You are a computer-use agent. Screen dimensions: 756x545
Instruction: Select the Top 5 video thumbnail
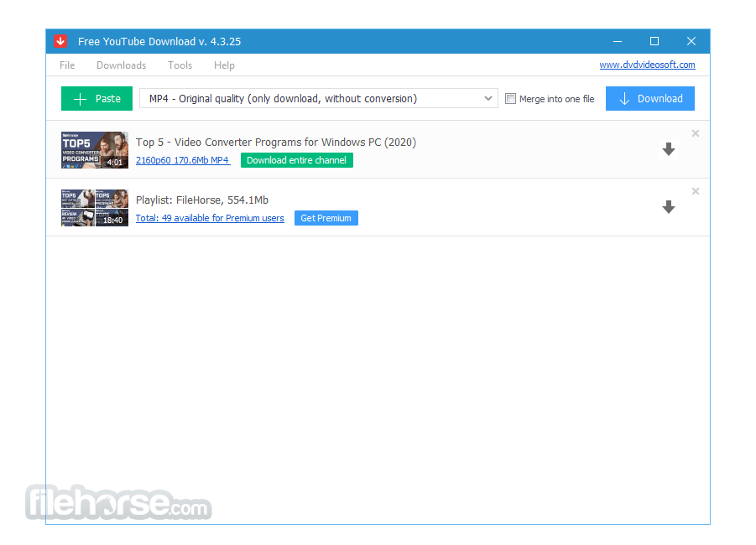click(95, 150)
